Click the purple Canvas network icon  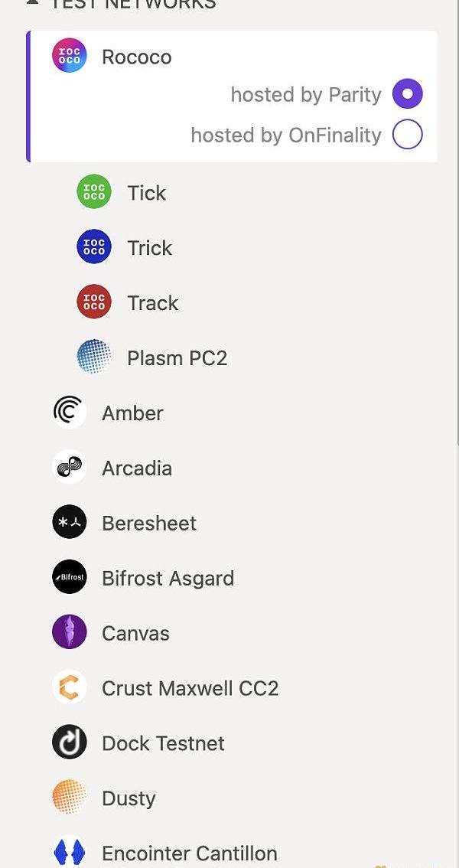click(69, 633)
